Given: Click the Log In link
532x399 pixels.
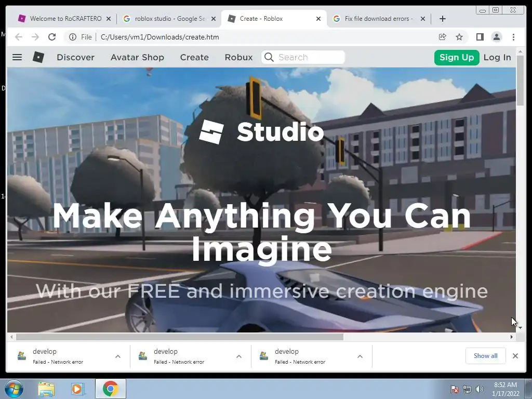Looking at the screenshot, I should click(497, 57).
